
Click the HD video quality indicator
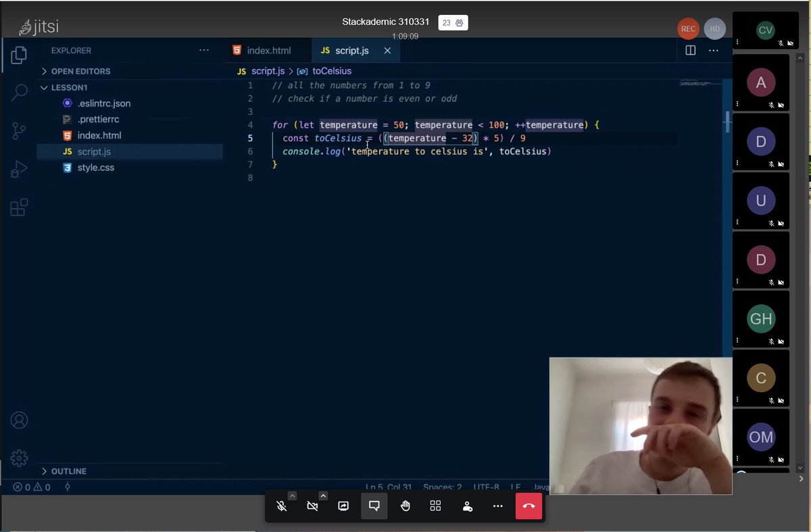pyautogui.click(x=714, y=29)
